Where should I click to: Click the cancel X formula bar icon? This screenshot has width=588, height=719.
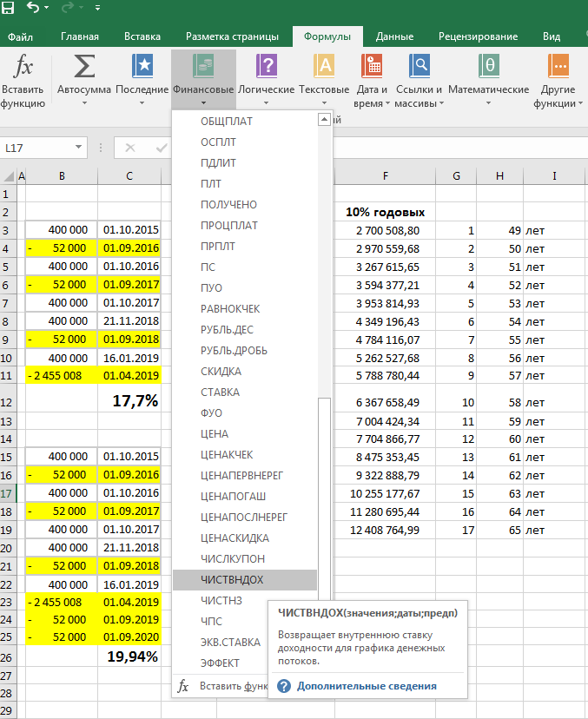coord(130,148)
